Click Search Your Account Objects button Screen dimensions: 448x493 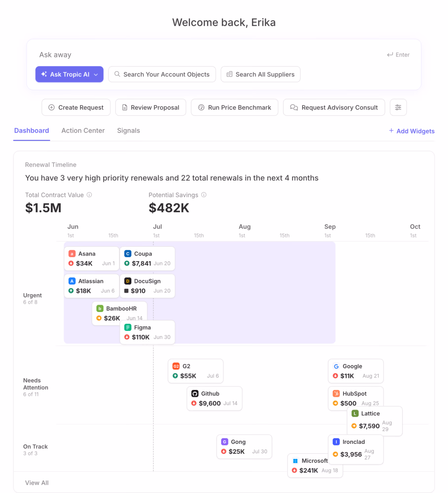[x=162, y=74]
